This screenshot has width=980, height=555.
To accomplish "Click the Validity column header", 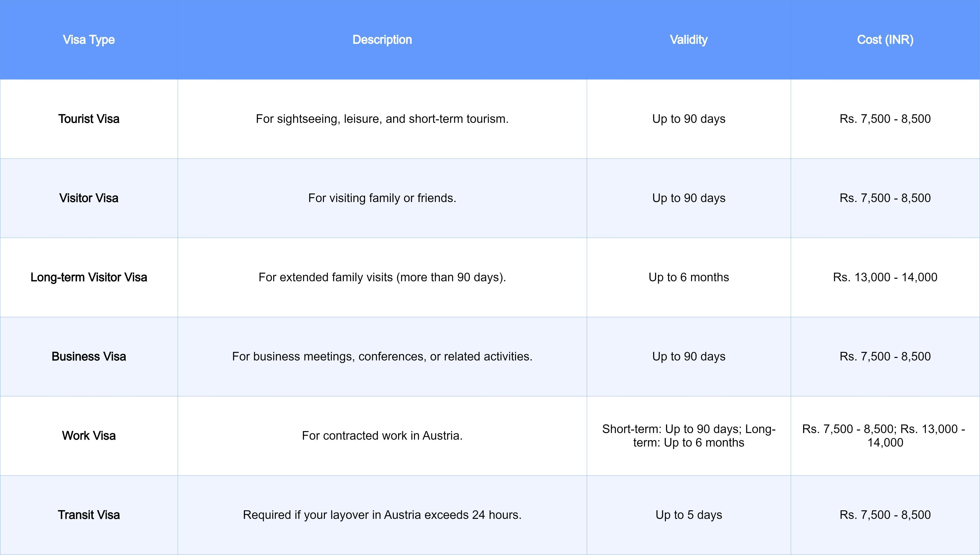I will pyautogui.click(x=689, y=40).
